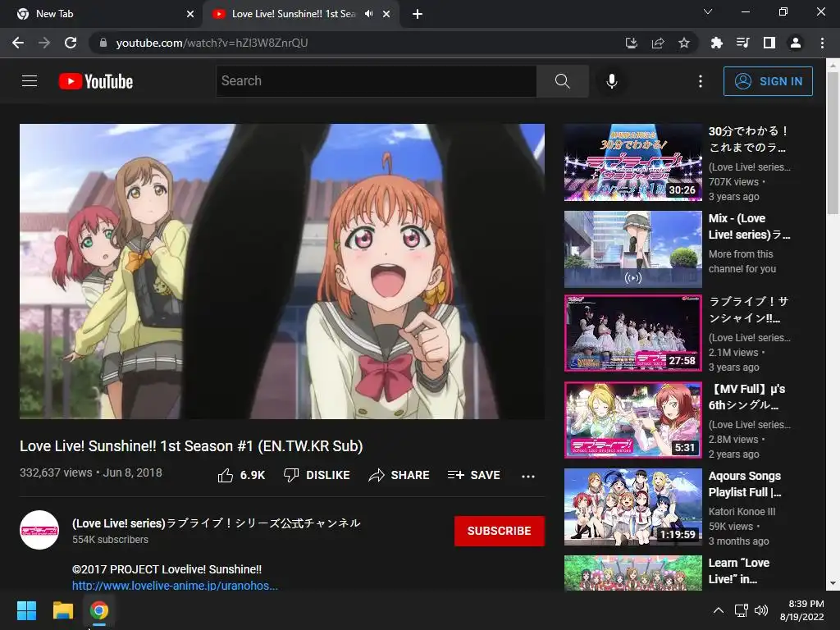Viewport: 840px width, 630px height.
Task: Click the search magnifier button
Action: pos(563,81)
